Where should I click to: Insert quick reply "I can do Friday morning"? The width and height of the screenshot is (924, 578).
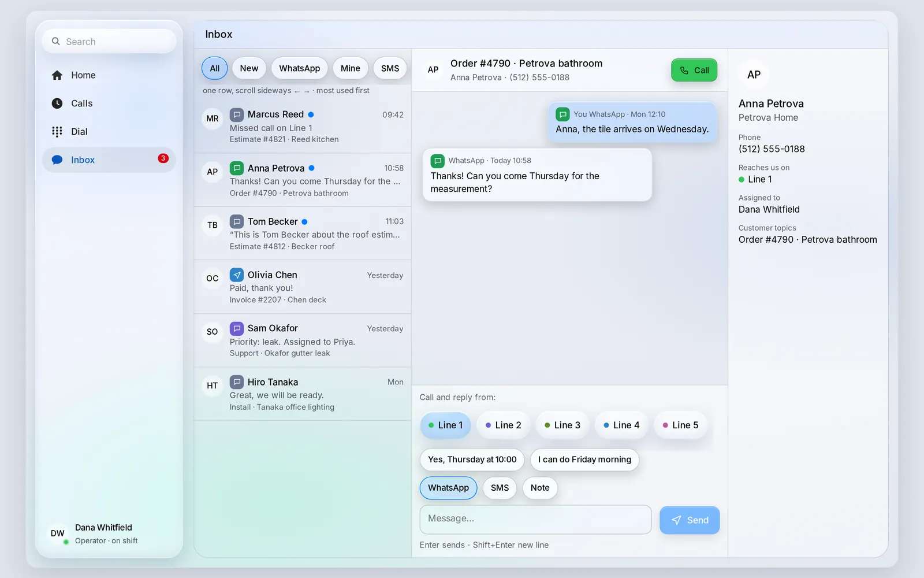click(584, 460)
